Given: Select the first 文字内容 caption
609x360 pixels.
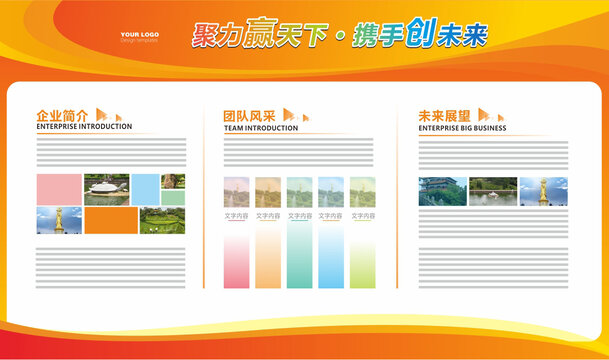Looking at the screenshot, I should click(236, 216).
